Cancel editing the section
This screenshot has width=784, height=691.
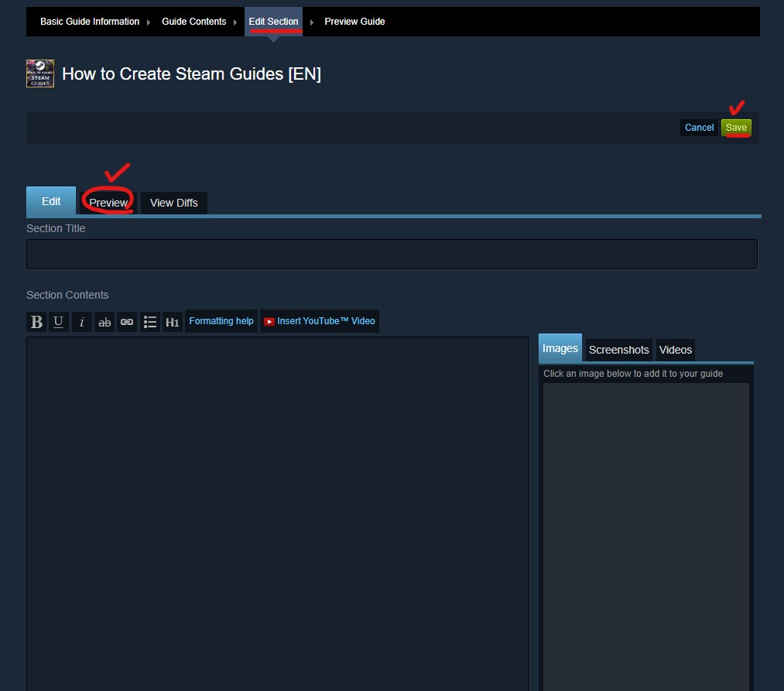pos(699,128)
